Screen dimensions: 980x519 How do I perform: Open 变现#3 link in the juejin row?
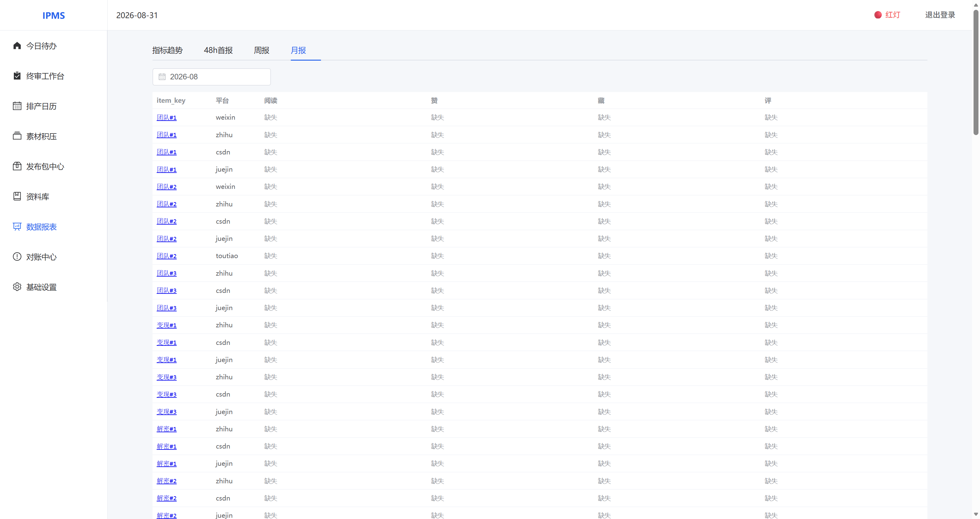(167, 412)
